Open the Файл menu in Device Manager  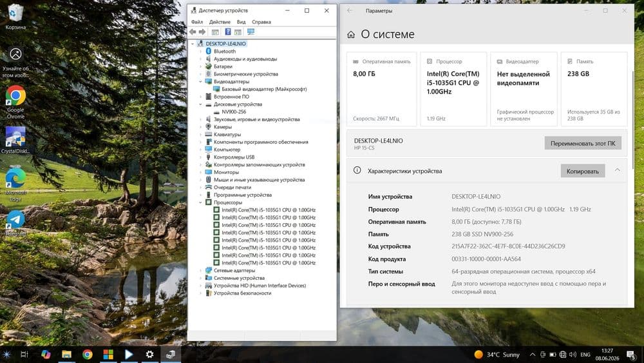click(x=196, y=22)
